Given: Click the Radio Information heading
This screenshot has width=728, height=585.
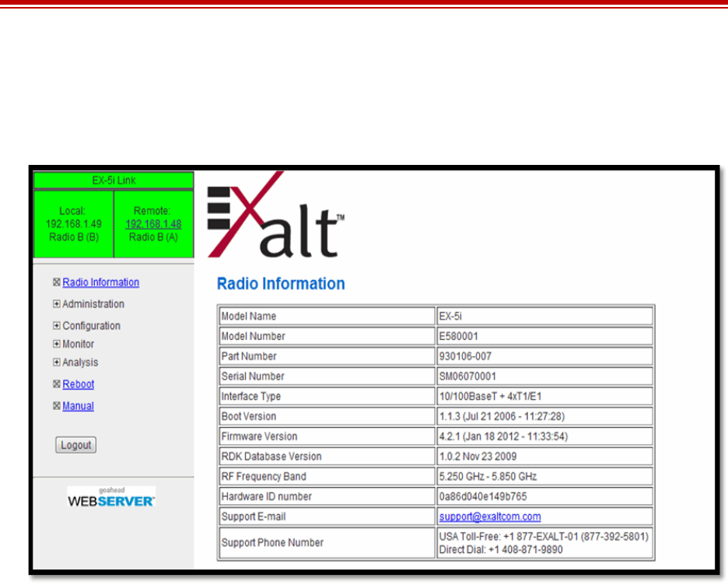Looking at the screenshot, I should [281, 284].
